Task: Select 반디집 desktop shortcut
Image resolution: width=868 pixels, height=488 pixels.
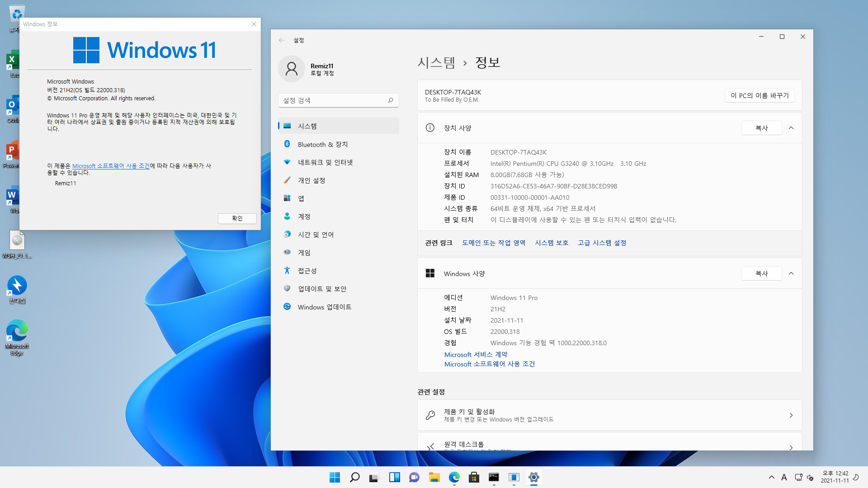Action: (17, 290)
